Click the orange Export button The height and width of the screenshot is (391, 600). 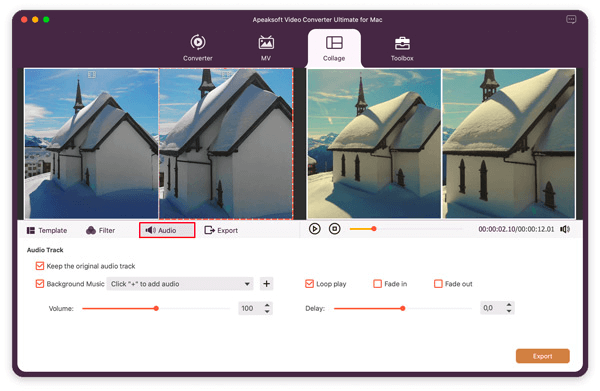point(543,356)
